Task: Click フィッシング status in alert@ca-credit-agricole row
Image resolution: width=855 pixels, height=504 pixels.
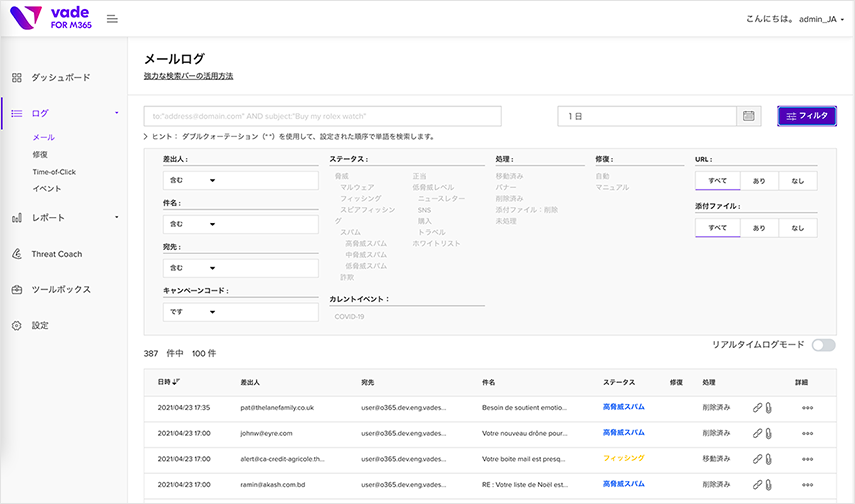Action: tap(624, 458)
